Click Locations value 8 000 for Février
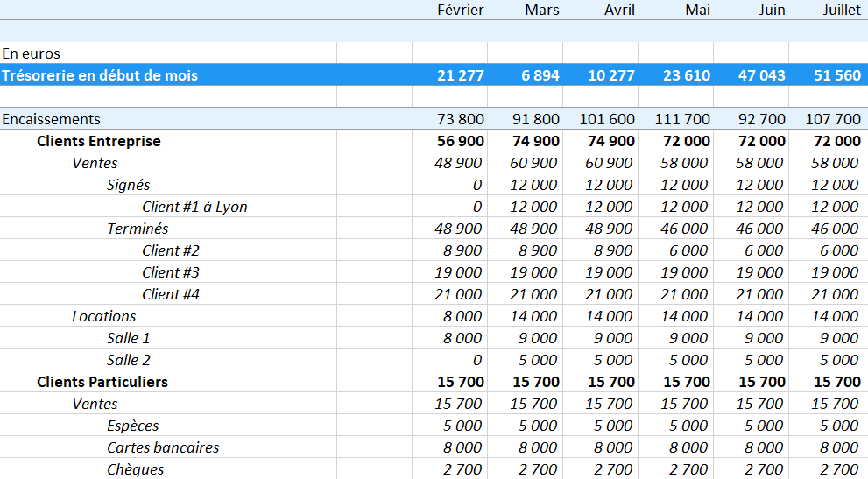The image size is (868, 479). tap(462, 316)
